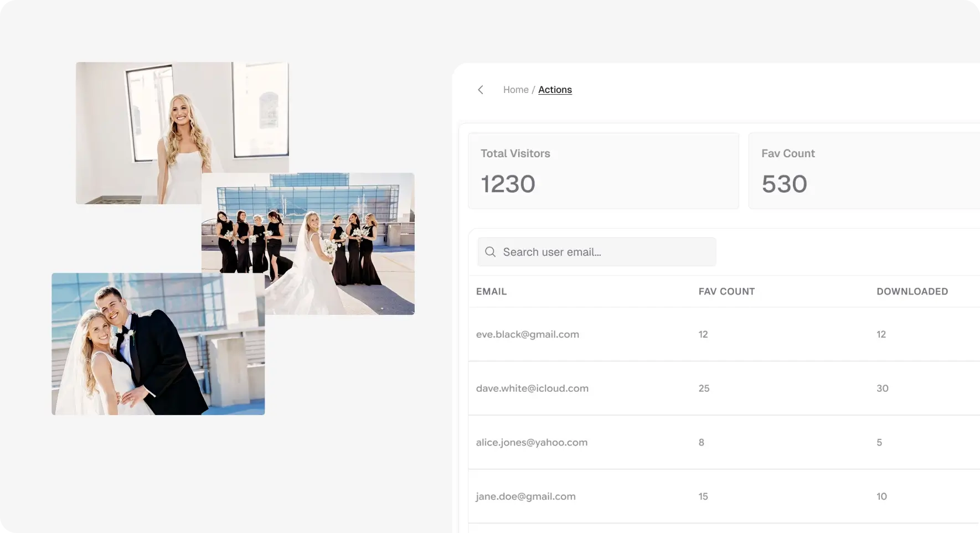The width and height of the screenshot is (980, 533).
Task: Click fav count 8 for alice.jones
Action: [702, 442]
